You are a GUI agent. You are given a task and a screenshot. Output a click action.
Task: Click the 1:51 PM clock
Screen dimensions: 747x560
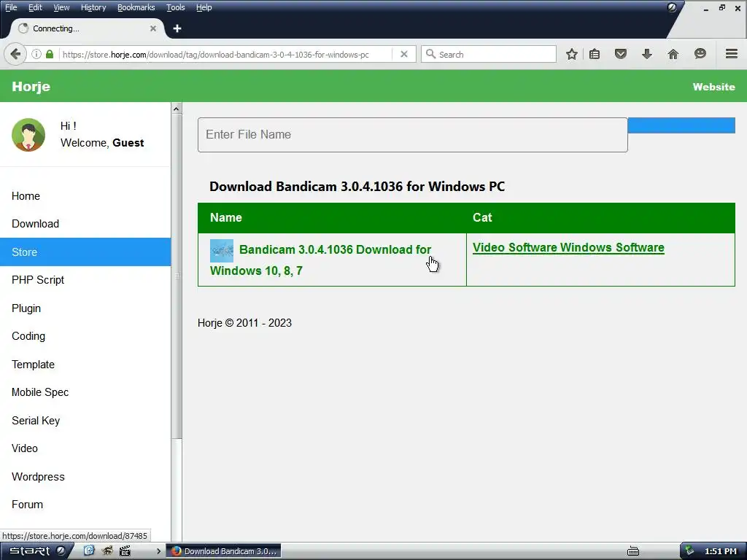(x=721, y=551)
